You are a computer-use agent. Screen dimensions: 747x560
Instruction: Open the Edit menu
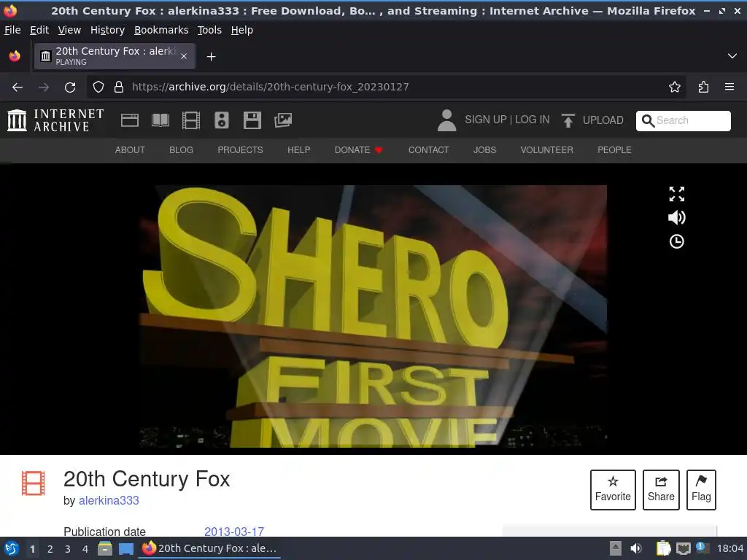(39, 30)
